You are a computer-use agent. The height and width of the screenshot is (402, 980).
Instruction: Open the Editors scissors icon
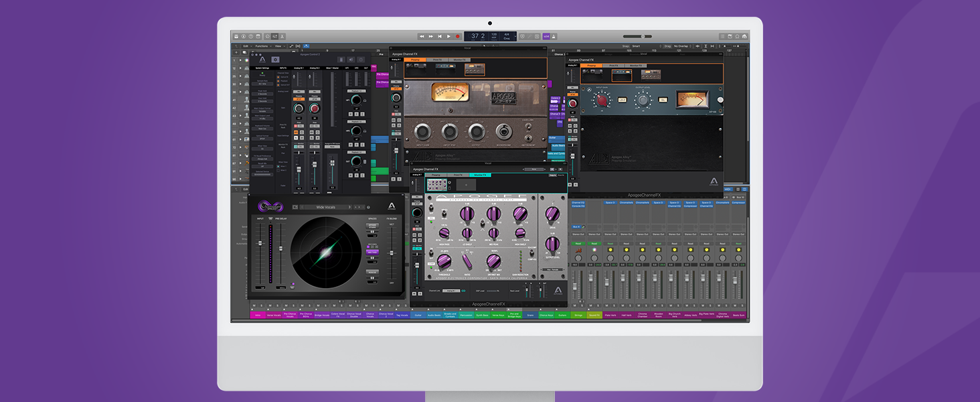[x=282, y=36]
